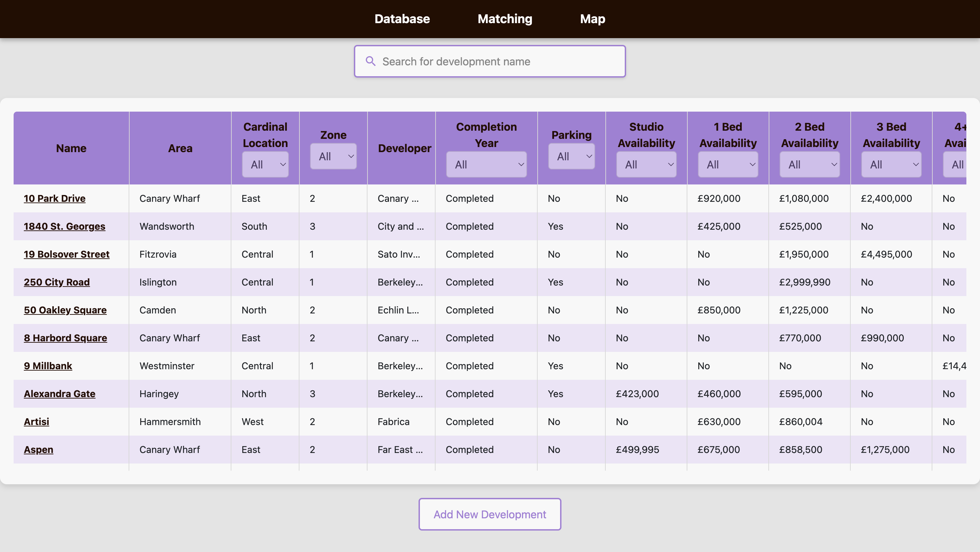Open the Alexandra Gate development page
980x552 pixels.
tap(59, 394)
